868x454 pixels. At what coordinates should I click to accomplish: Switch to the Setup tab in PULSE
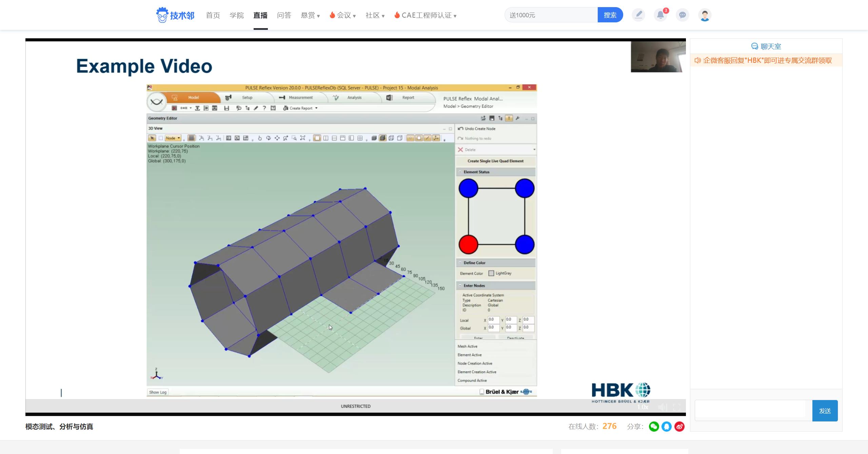click(x=247, y=97)
